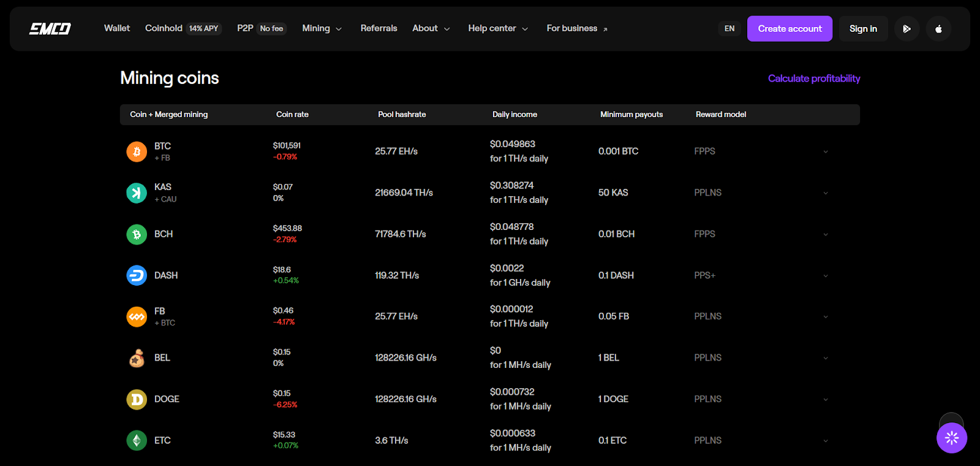Click the Sign in button
980x466 pixels.
point(863,29)
